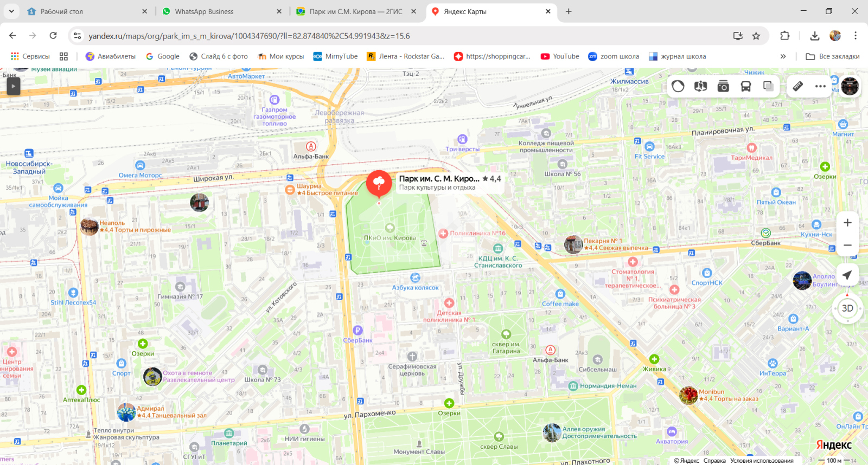Open the Авиабилеты bookmark
868x465 pixels.
coord(111,56)
